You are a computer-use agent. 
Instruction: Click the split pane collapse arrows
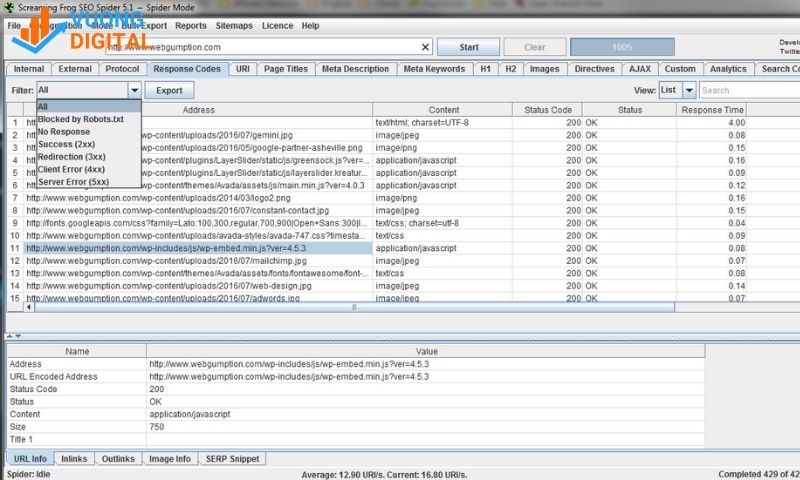[x=10, y=336]
